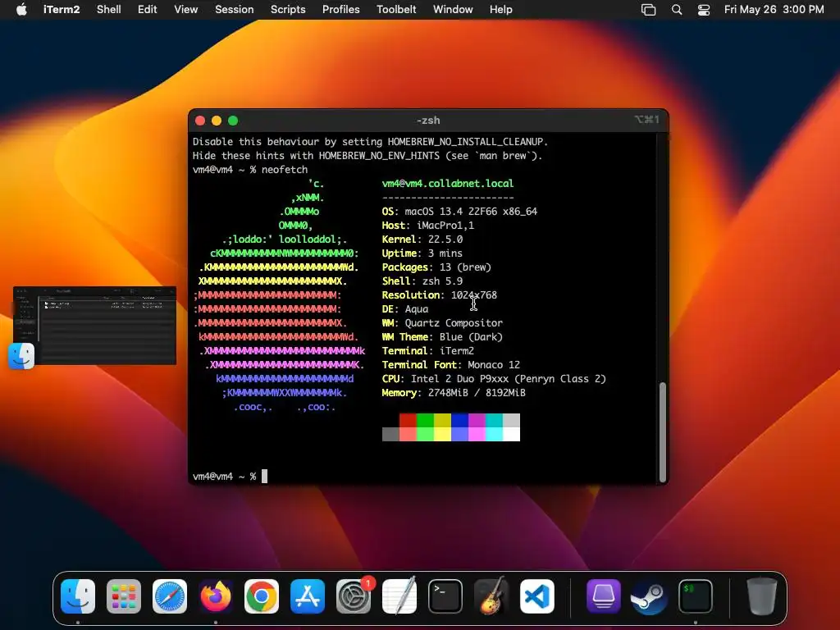Click the -zsh window title

click(428, 121)
